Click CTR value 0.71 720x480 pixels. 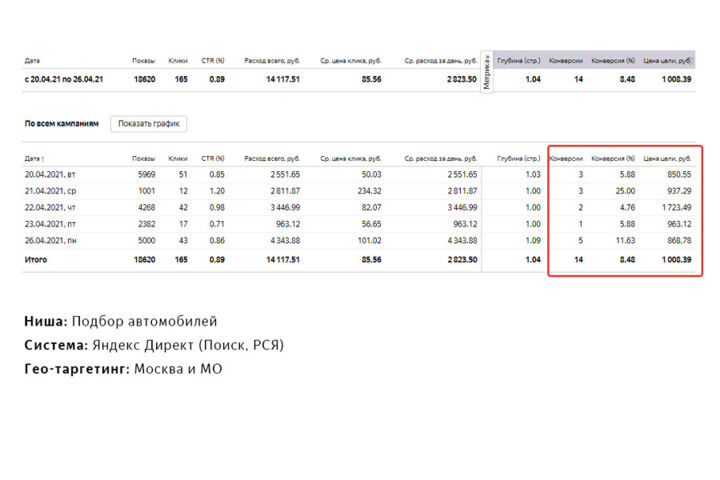217,224
